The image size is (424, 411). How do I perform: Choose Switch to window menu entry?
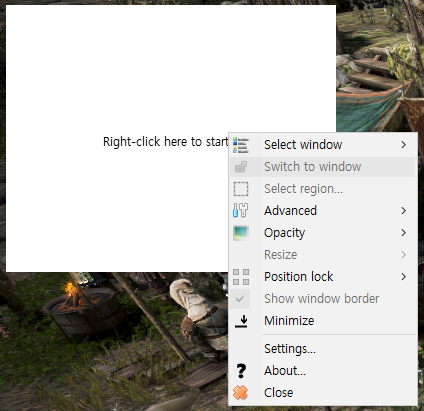(x=323, y=167)
